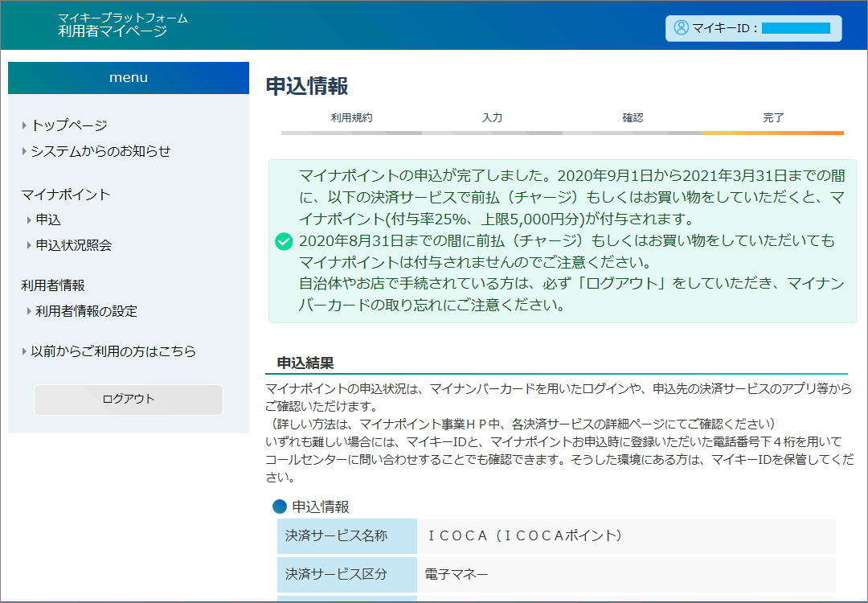Screen dimensions: 868x603
Task: Select the 利用規約 progress step
Action: point(351,118)
